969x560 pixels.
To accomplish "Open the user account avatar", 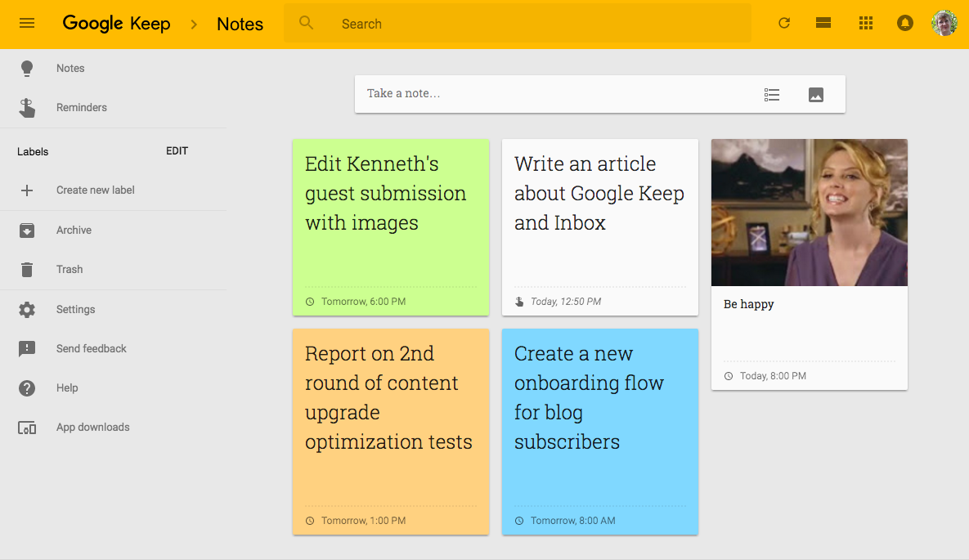I will tap(944, 24).
